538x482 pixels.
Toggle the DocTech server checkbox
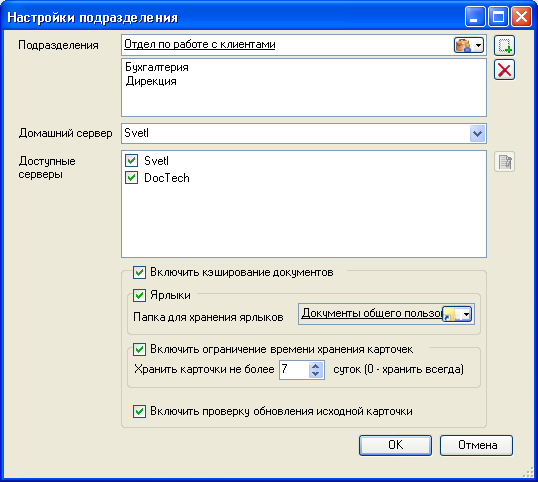tap(131, 178)
